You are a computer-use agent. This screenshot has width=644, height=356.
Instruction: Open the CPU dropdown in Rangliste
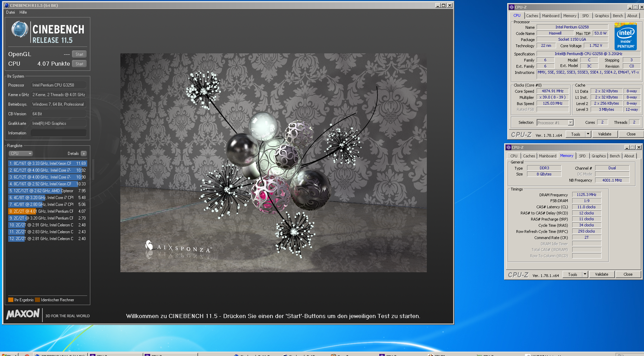(x=21, y=154)
